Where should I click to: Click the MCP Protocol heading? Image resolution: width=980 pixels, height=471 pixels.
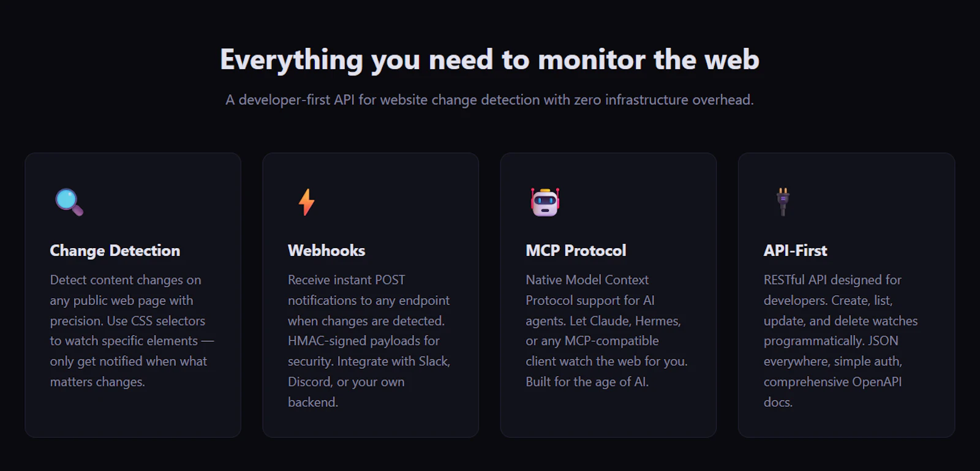pyautogui.click(x=576, y=251)
